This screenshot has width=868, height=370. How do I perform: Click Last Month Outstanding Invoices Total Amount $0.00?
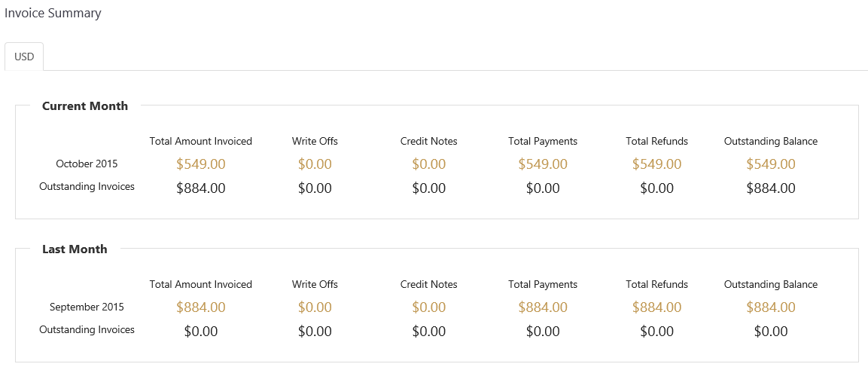point(201,332)
